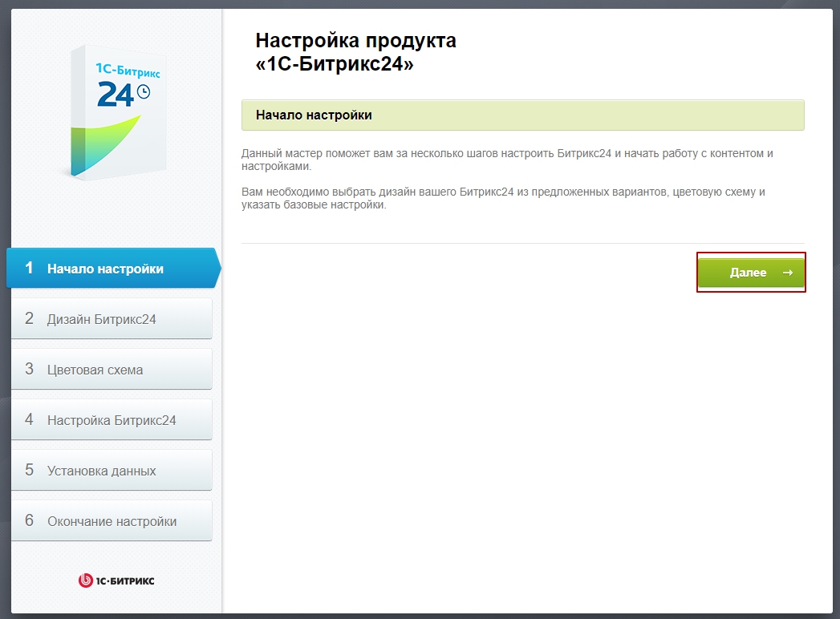The height and width of the screenshot is (619, 840).
Task: Go to step 3 Цветовая схема
Action: 112,369
